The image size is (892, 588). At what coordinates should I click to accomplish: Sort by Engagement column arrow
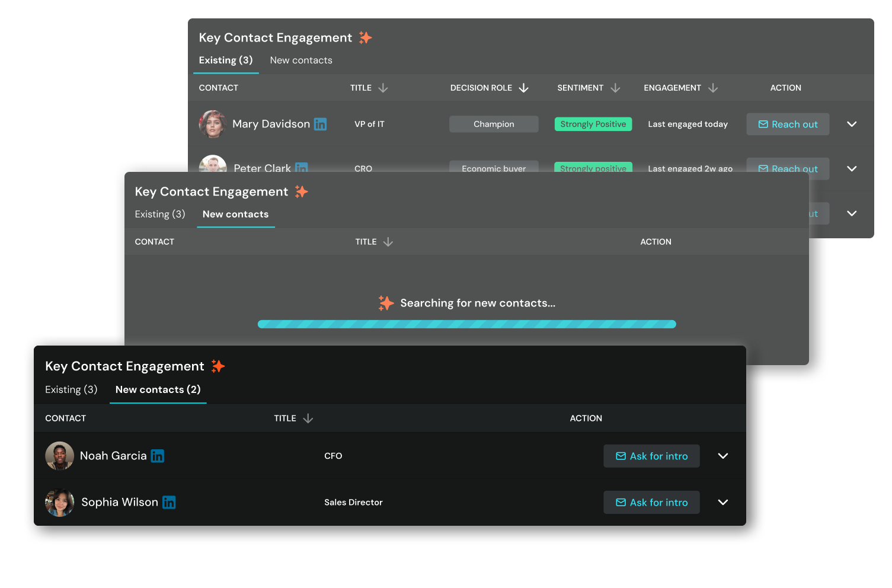(713, 88)
